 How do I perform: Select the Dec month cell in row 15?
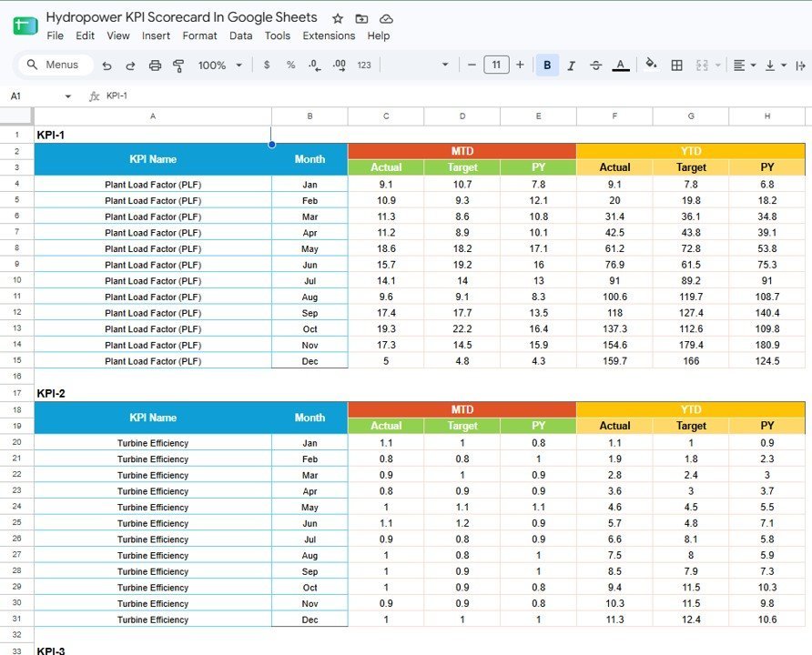point(310,360)
